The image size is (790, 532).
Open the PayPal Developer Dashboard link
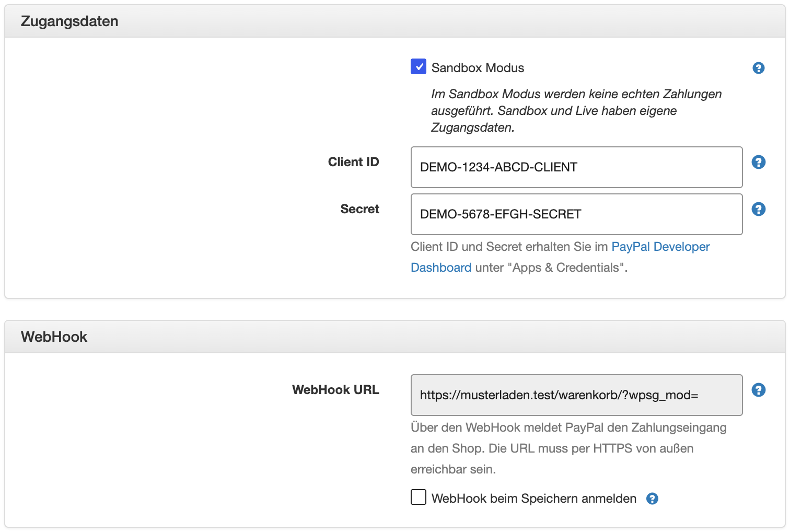pyautogui.click(x=560, y=257)
